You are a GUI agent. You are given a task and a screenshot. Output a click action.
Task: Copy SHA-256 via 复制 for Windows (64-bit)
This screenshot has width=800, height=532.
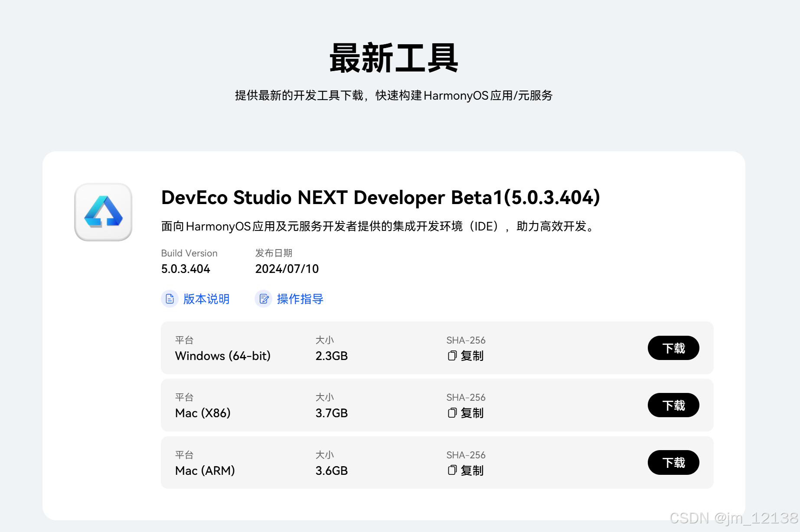[x=472, y=356]
